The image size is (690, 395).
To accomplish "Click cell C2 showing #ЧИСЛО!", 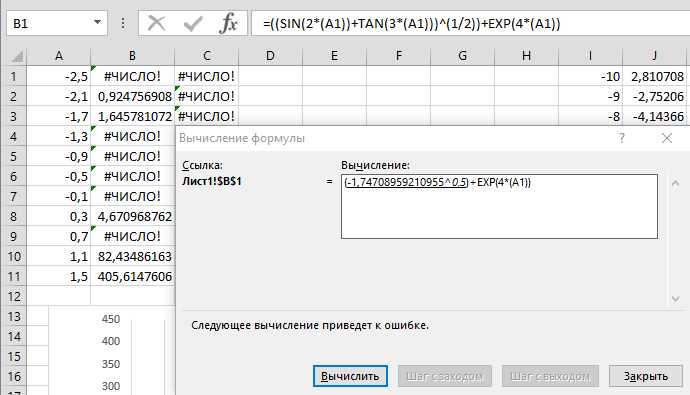I will click(x=206, y=96).
